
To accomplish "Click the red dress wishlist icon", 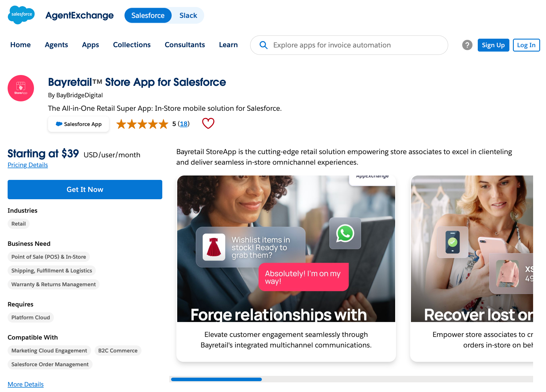I will point(214,247).
